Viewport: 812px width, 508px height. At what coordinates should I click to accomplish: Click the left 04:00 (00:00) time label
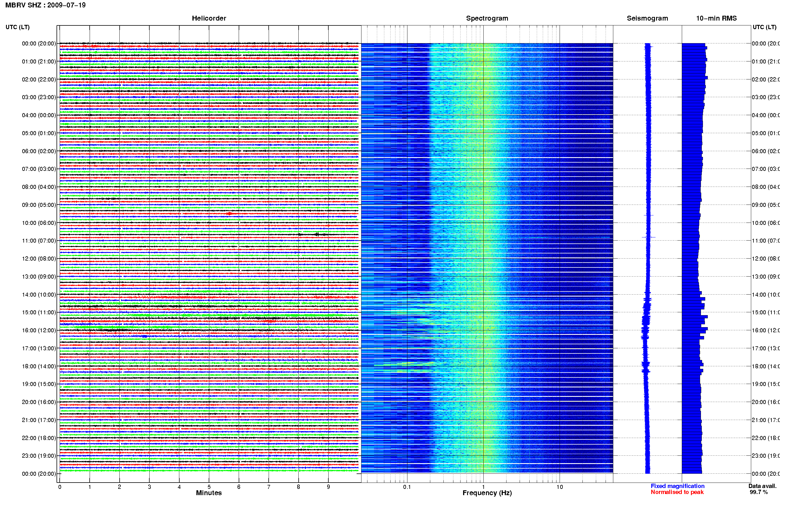coord(39,115)
